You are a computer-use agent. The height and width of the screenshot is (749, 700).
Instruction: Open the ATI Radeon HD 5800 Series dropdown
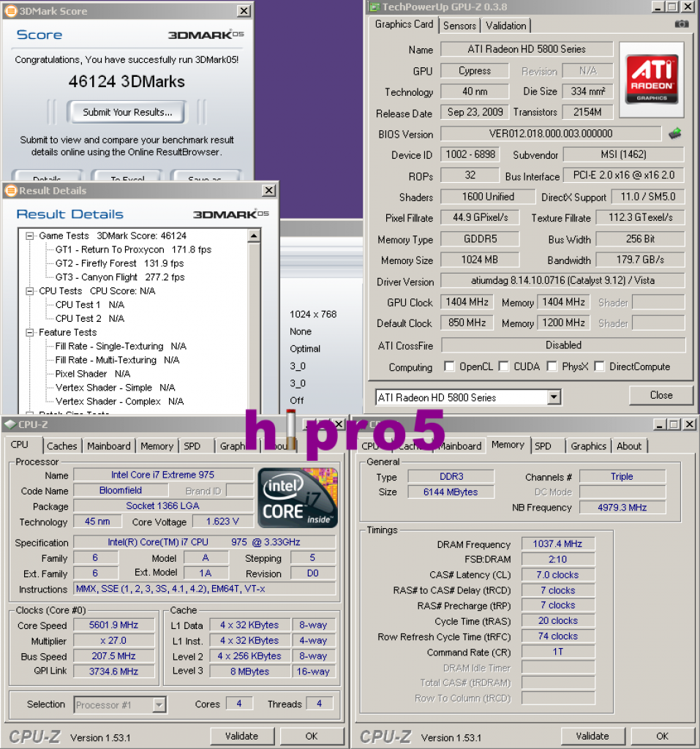(553, 397)
